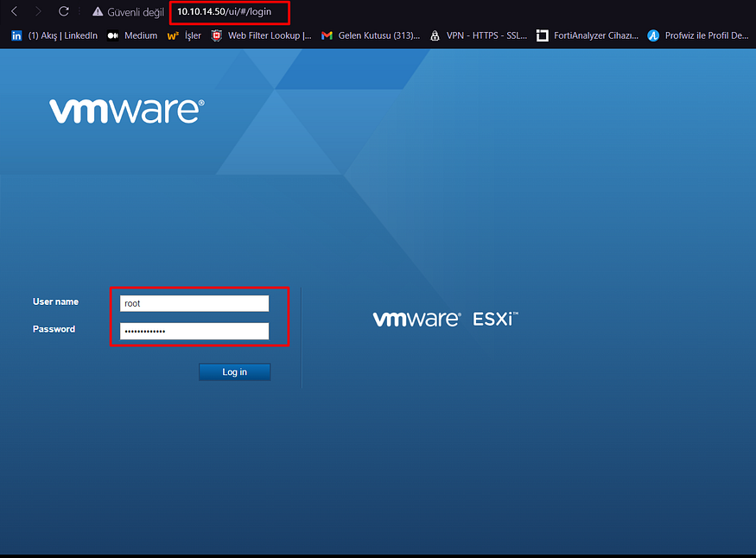Open the Profwiz ile Profil bookmark label
The image size is (756, 558).
point(707,35)
